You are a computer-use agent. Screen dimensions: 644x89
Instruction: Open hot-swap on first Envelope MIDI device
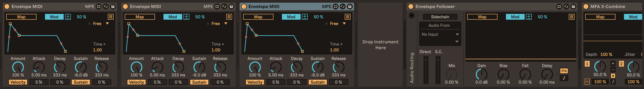(x=98, y=6)
